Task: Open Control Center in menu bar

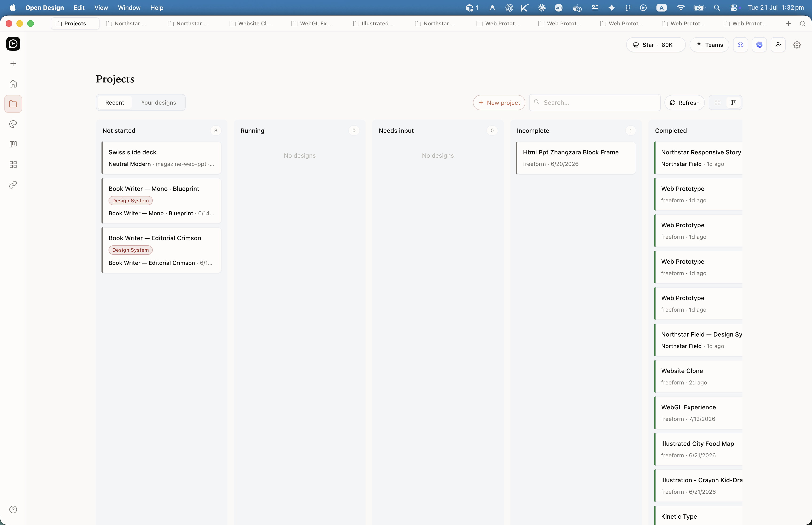Action: [x=734, y=8]
